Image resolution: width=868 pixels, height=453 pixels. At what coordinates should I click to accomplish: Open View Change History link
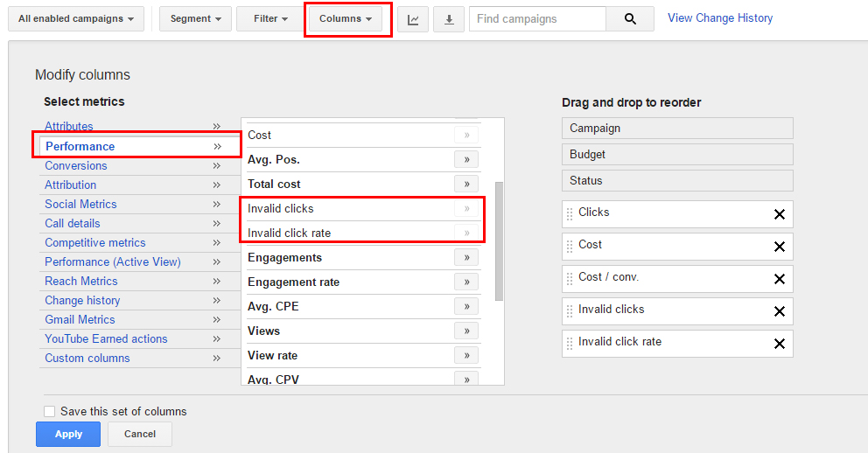(x=719, y=18)
